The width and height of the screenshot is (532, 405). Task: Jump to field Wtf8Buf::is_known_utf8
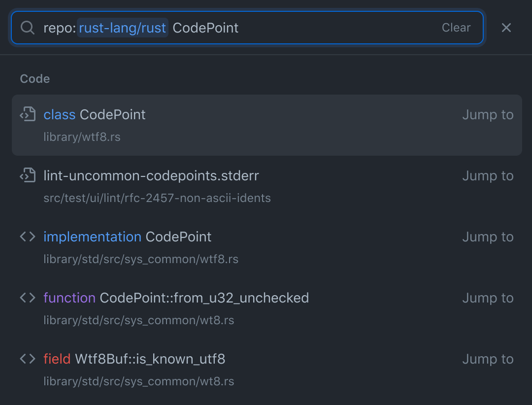point(487,359)
